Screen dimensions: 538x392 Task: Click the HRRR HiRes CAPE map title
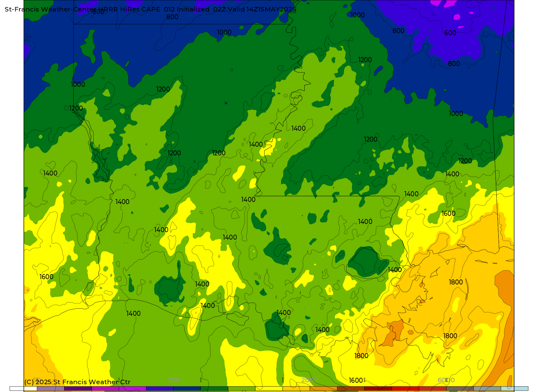pyautogui.click(x=150, y=9)
